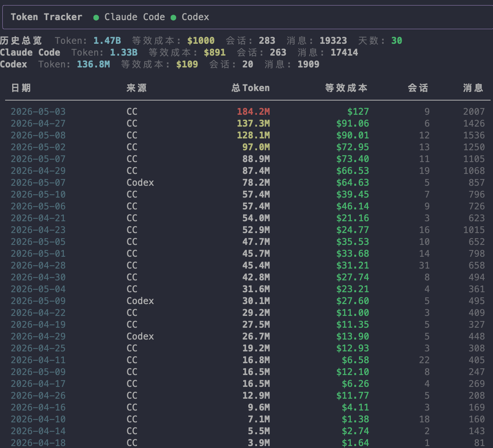Click the token value 87.4M

[256, 171]
